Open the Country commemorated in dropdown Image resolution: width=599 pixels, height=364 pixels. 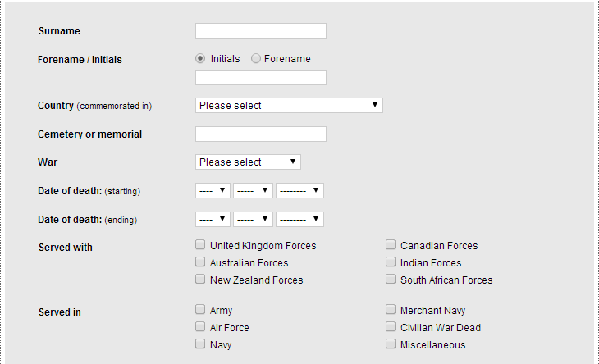tap(289, 105)
